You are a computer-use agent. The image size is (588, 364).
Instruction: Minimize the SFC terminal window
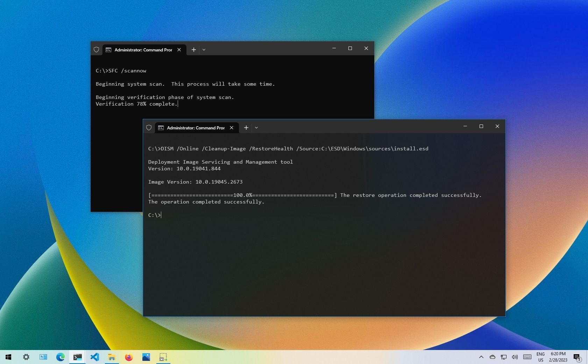(334, 48)
